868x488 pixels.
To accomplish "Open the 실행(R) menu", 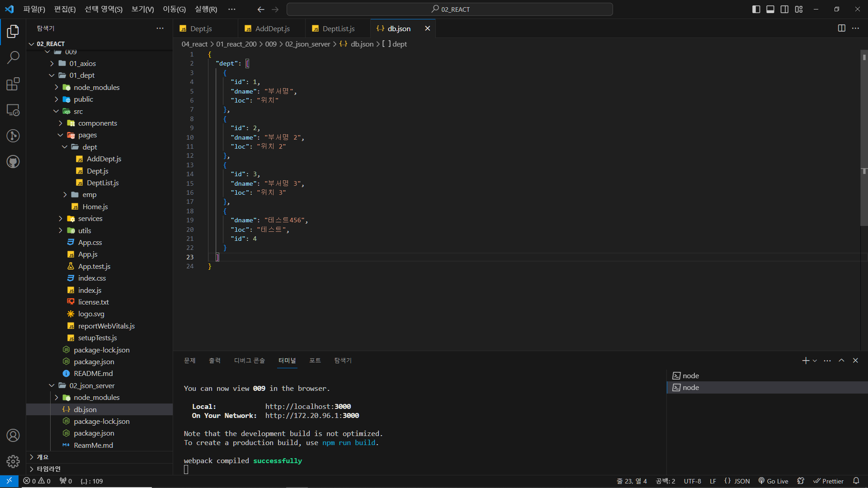I will [x=206, y=9].
